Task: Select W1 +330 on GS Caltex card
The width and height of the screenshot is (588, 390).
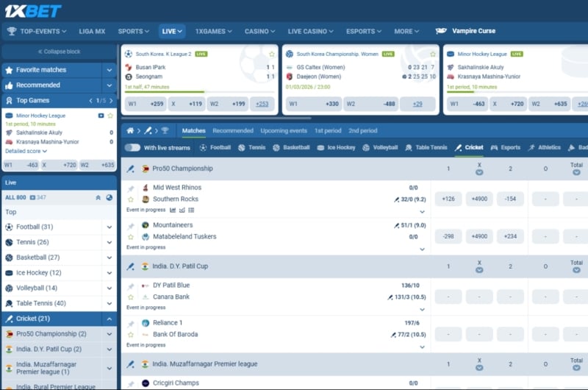Action: click(x=314, y=104)
